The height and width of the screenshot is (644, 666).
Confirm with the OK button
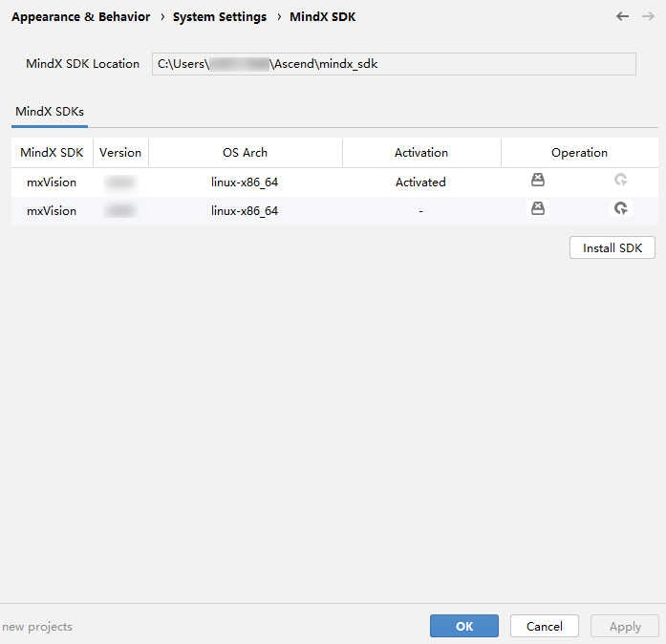pyautogui.click(x=464, y=626)
